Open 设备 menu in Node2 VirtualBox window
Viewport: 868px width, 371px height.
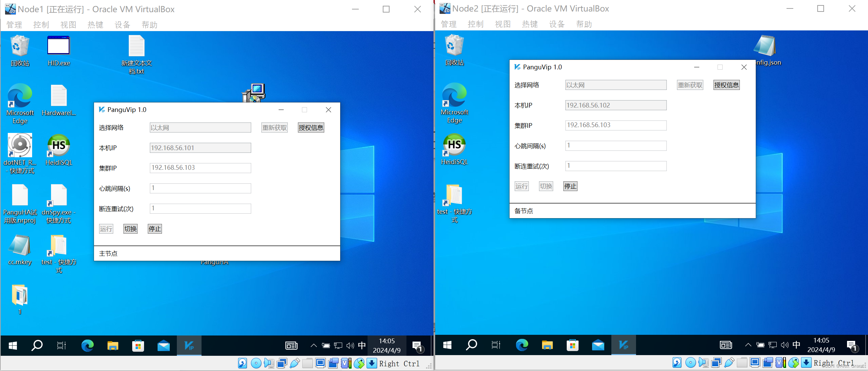(x=557, y=24)
